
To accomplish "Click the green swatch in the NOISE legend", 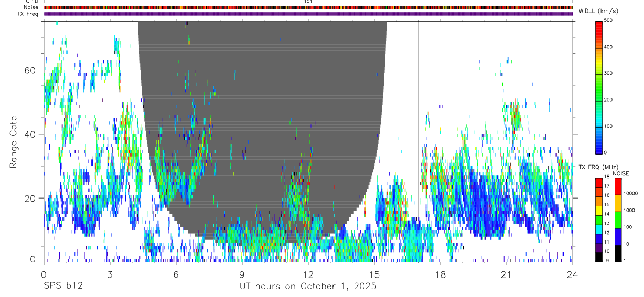I will point(618,219).
